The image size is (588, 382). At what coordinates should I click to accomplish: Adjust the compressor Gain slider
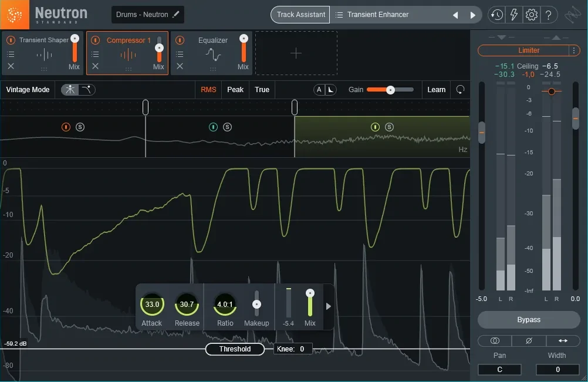pyautogui.click(x=390, y=90)
